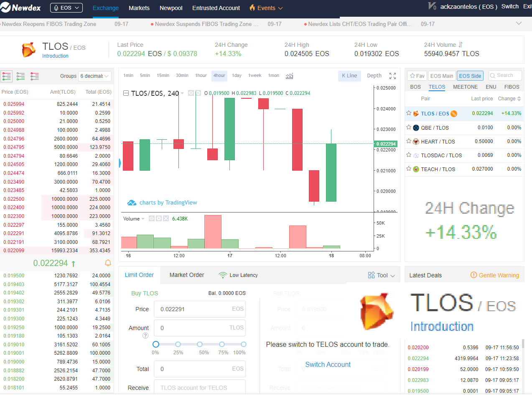Favorite the TEACH / TLOS pair star
The image size is (532, 402).
pyautogui.click(x=409, y=169)
